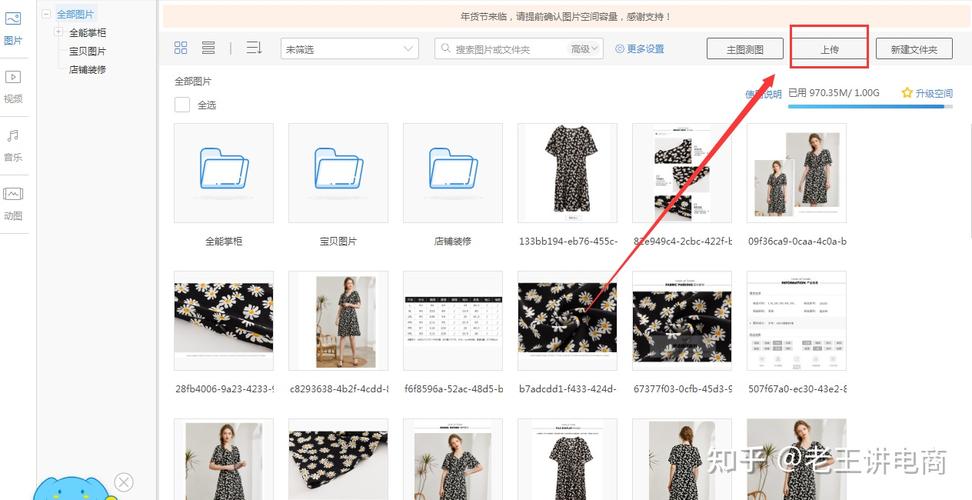
Task: Select image b7adcdd1-f433-424d thumbnail
Action: point(567,320)
